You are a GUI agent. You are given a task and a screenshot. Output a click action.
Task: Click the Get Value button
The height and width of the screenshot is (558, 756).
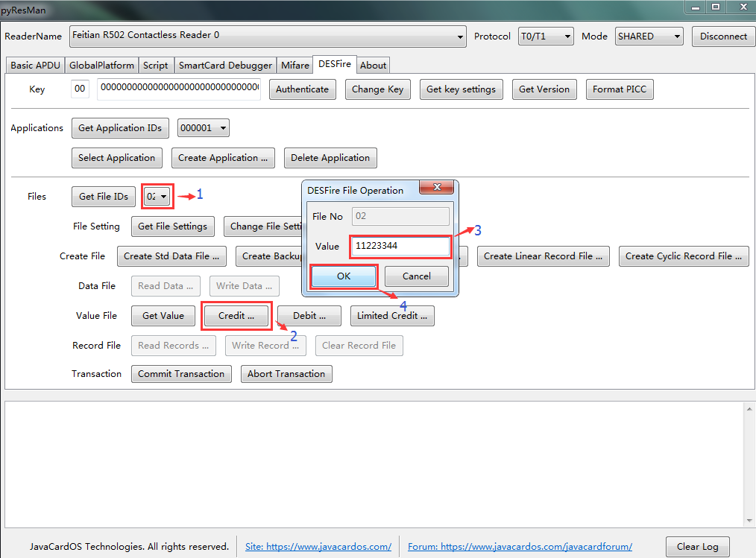point(163,316)
